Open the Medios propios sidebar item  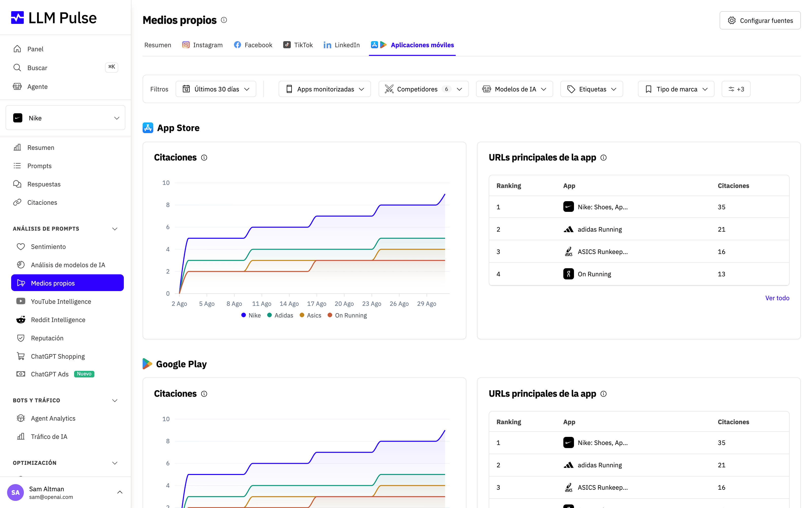[67, 283]
